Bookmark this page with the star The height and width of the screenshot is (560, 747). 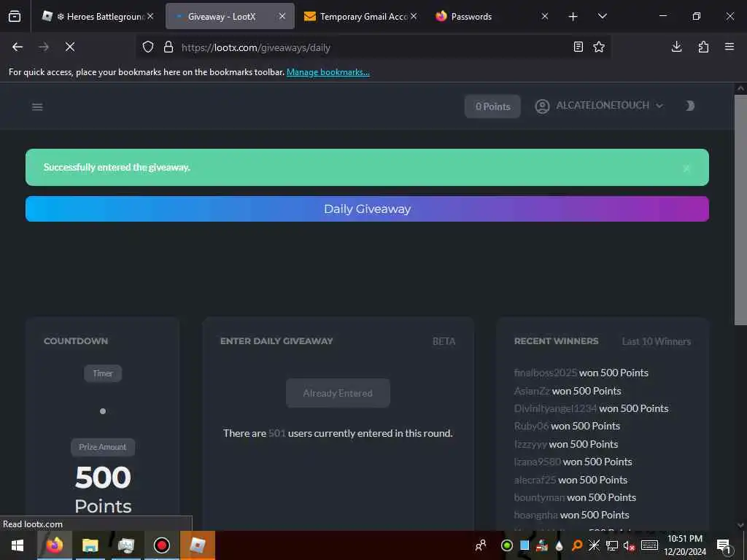click(599, 47)
